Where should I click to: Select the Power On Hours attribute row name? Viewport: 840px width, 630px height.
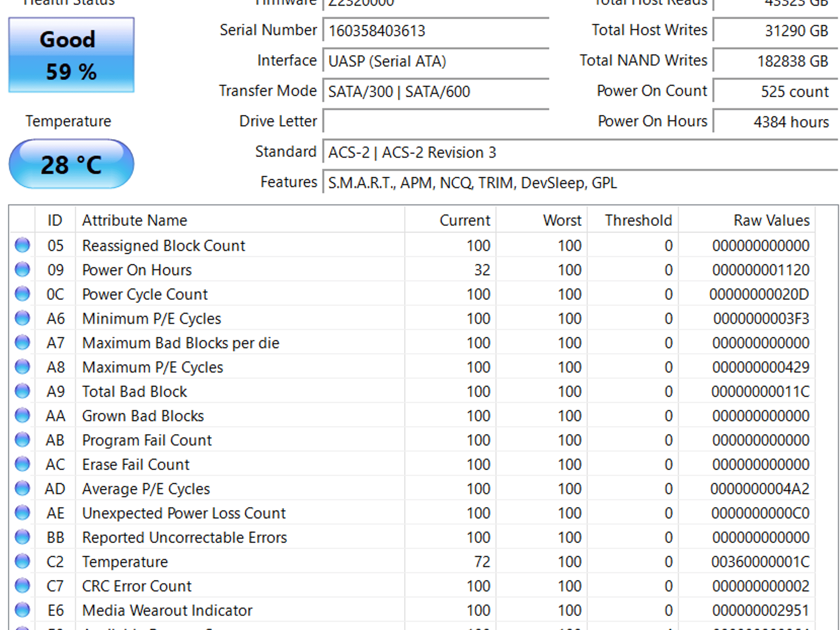pyautogui.click(x=137, y=269)
